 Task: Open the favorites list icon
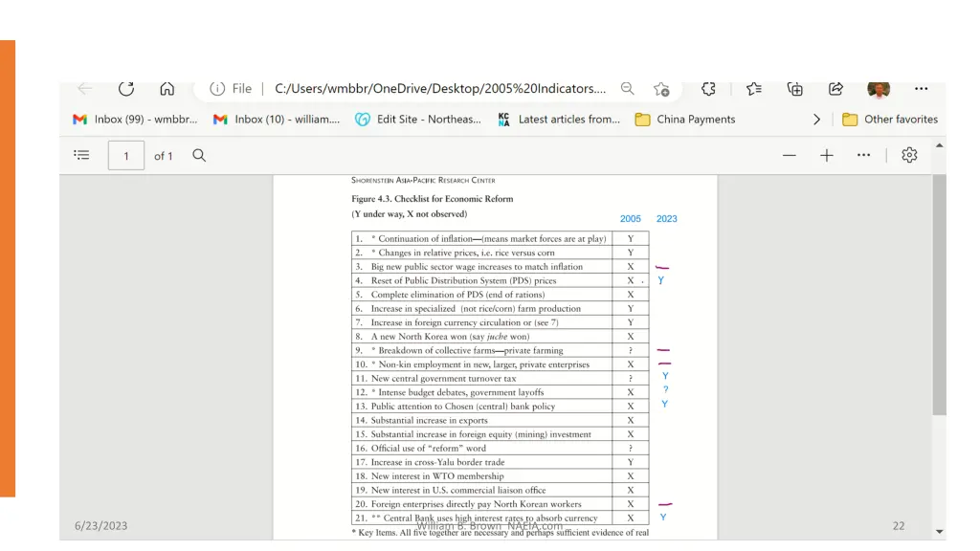coord(754,89)
